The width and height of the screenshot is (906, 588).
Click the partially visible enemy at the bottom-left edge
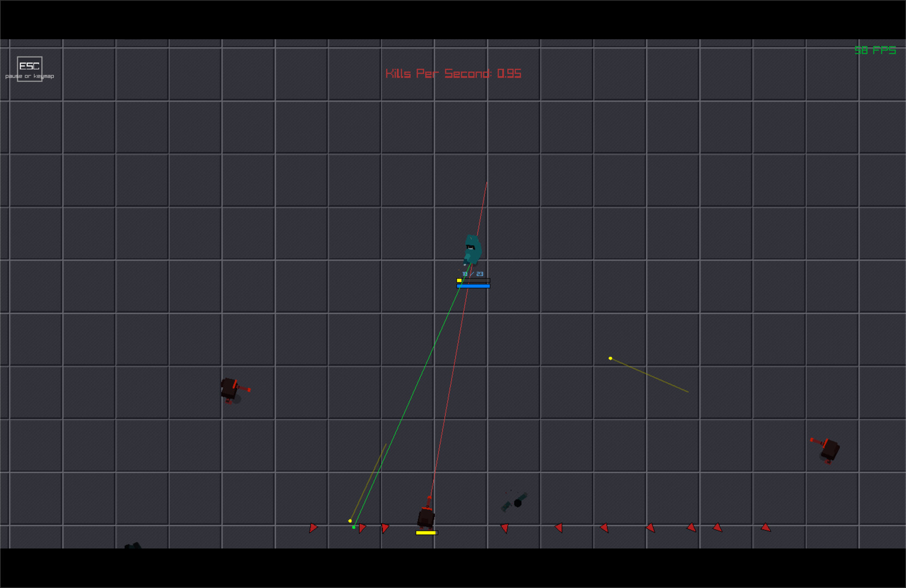pyautogui.click(x=132, y=546)
